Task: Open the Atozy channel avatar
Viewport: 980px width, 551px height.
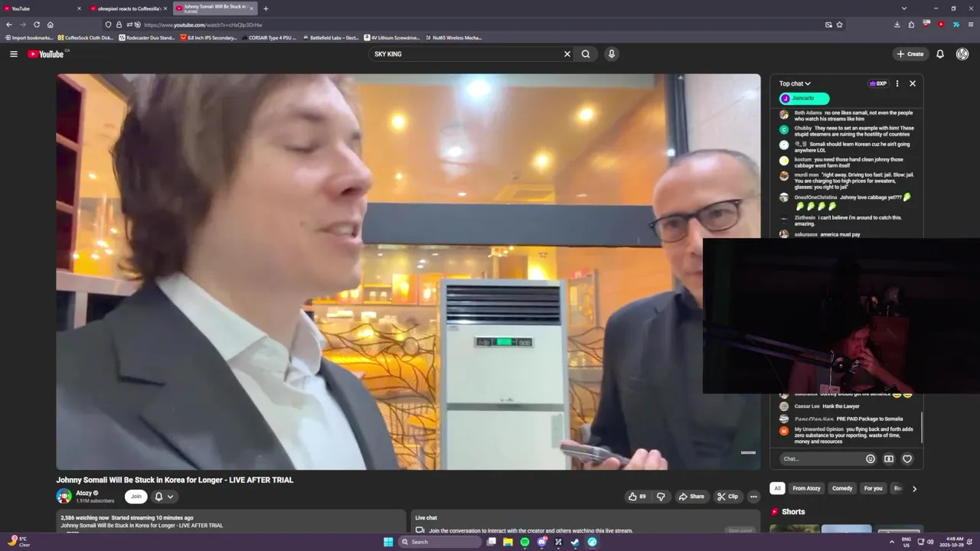Action: click(64, 496)
